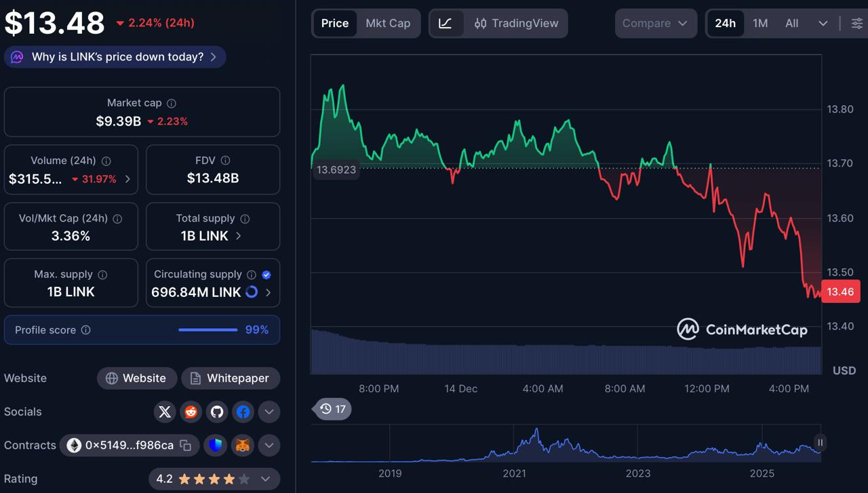This screenshot has width=868, height=493.
Task: Expand extra timeframe options chevron
Action: point(823,23)
